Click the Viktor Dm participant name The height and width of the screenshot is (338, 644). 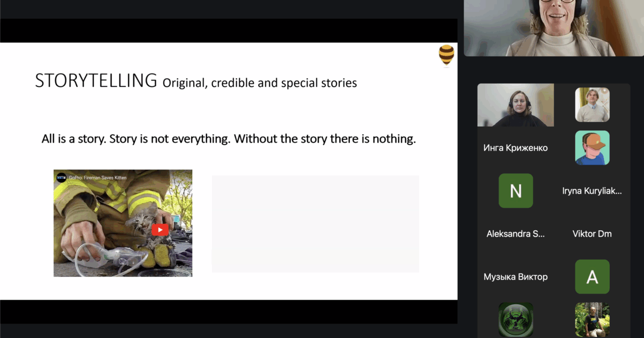click(592, 233)
